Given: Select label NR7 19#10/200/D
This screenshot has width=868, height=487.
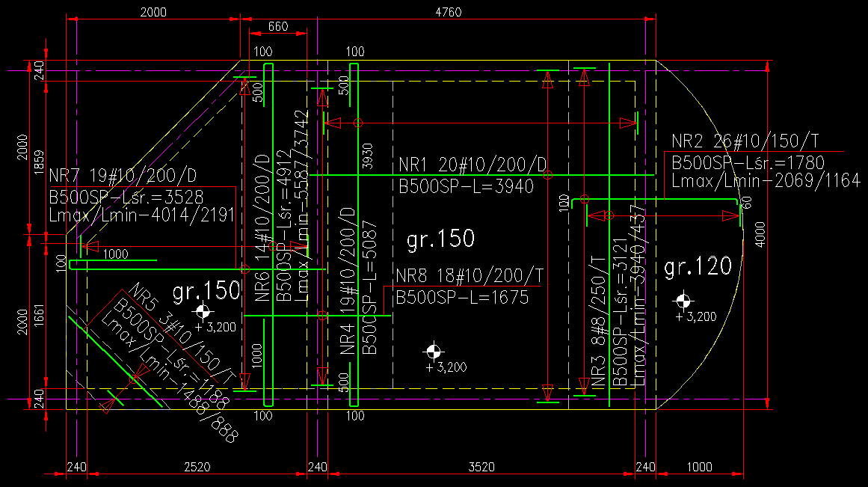Looking at the screenshot, I should (123, 176).
